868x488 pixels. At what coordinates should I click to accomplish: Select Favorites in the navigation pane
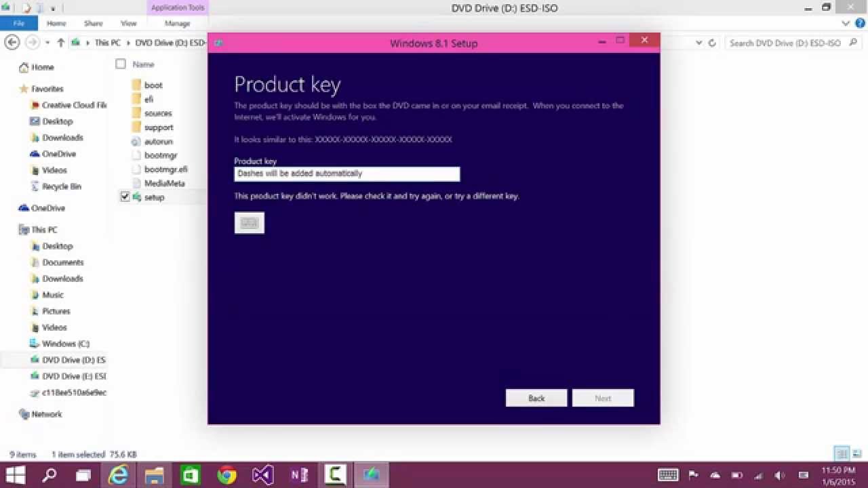(x=47, y=89)
